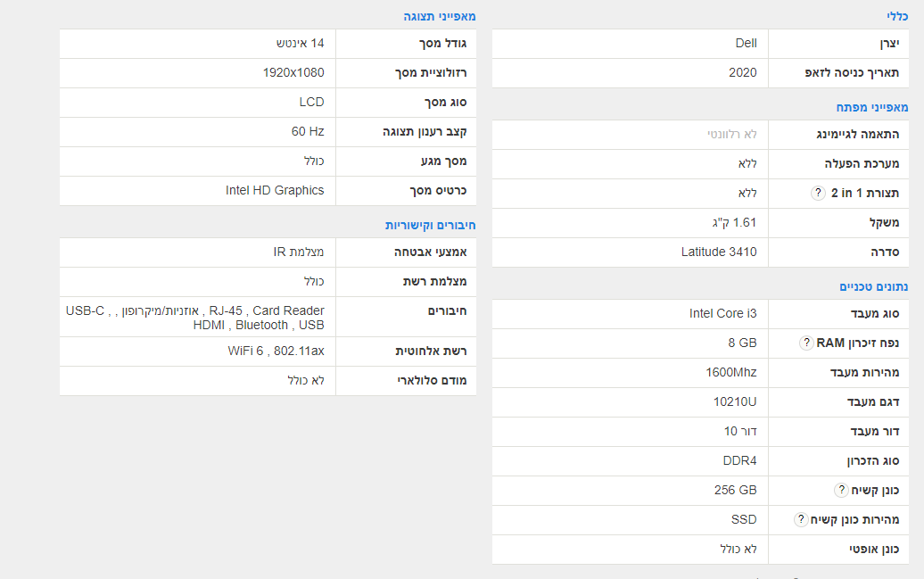Click the מצלמת IR security value
924x579 pixels.
point(299,252)
